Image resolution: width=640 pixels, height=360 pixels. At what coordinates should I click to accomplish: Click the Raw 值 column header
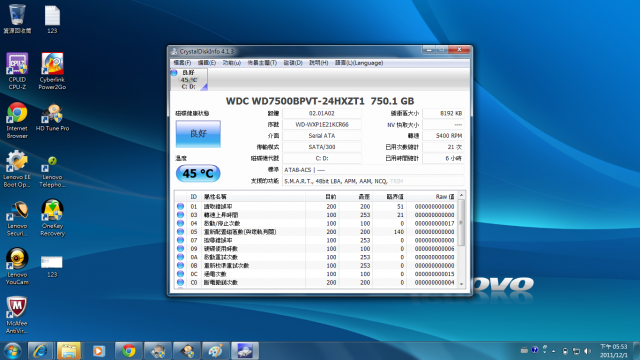pyautogui.click(x=431, y=196)
